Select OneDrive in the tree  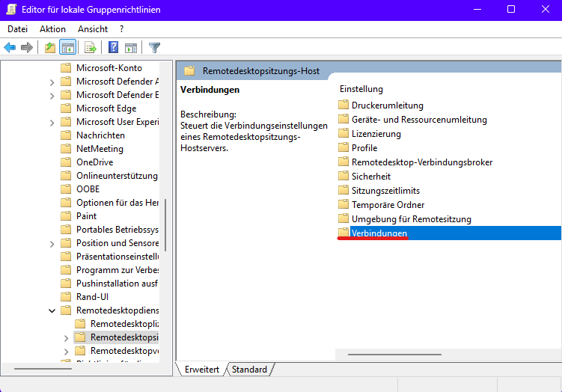[x=94, y=162]
